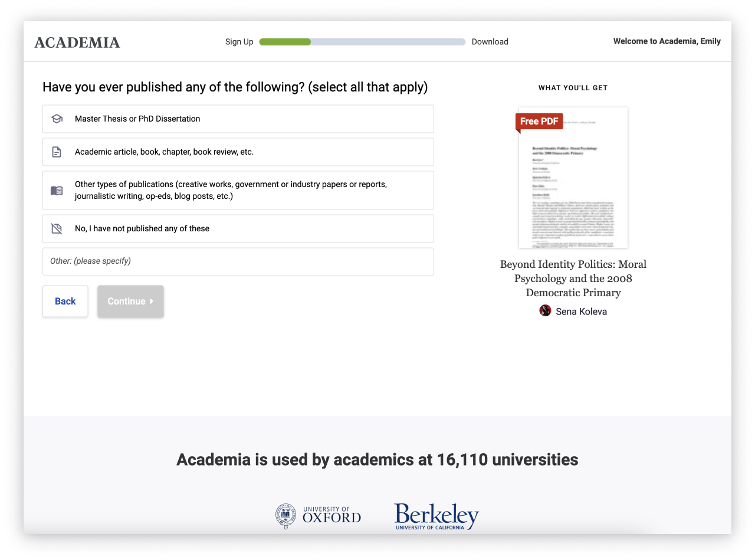Click the Back button
Viewport: 755px width, 560px height.
(65, 302)
